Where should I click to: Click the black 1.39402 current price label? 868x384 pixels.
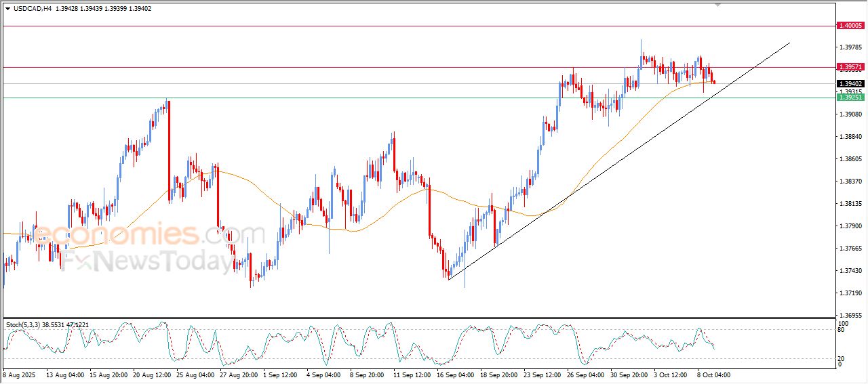pos(850,83)
